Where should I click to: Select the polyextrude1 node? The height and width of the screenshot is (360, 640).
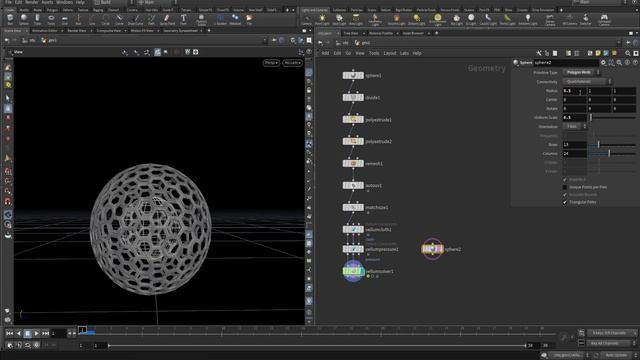(353, 120)
